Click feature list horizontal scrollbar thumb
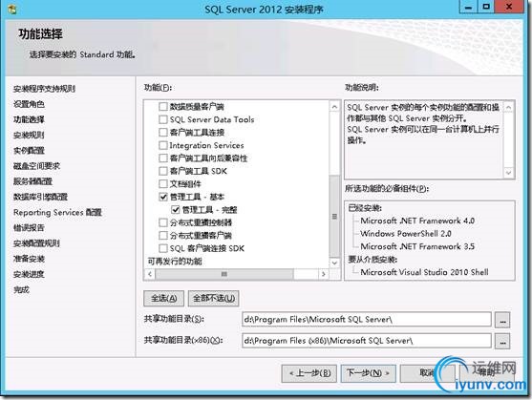Image resolution: width=532 pixels, height=400 pixels. coord(224,274)
